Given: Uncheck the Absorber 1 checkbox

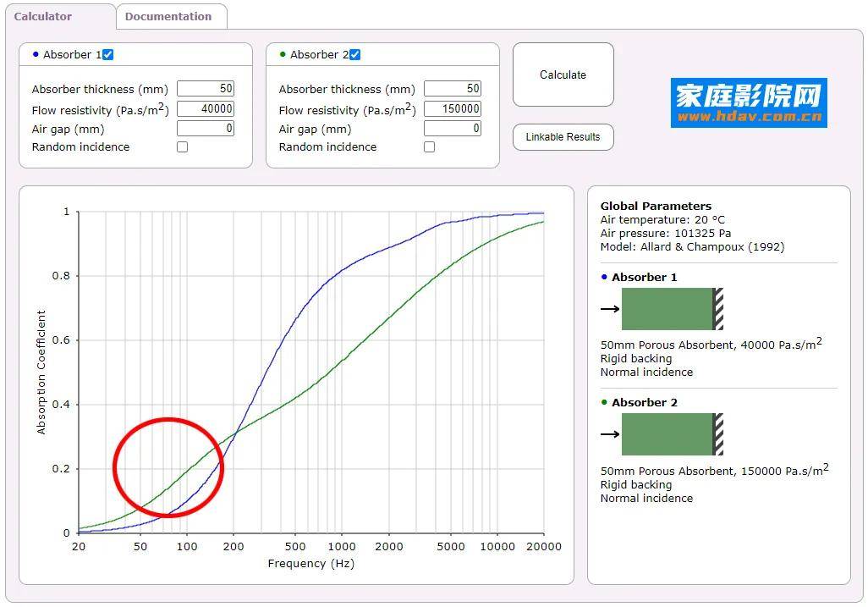Looking at the screenshot, I should (108, 55).
